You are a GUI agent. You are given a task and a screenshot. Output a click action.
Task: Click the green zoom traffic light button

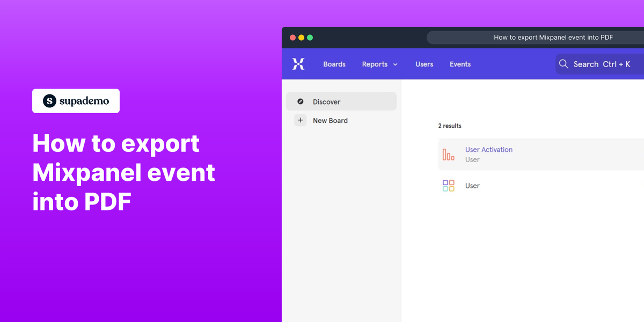(x=310, y=38)
